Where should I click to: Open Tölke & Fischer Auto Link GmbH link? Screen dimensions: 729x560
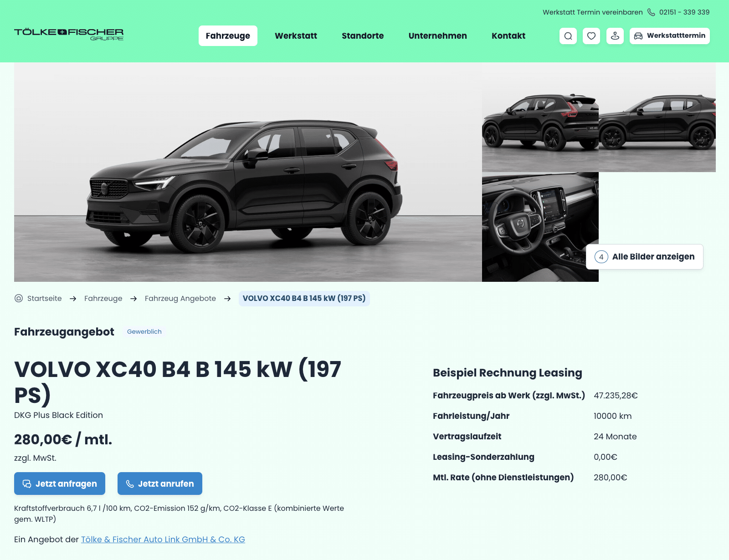click(163, 540)
